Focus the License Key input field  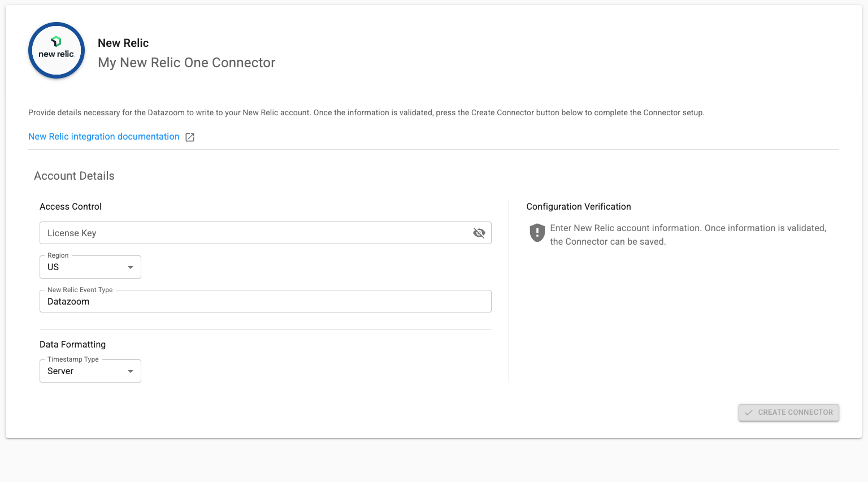[254, 233]
